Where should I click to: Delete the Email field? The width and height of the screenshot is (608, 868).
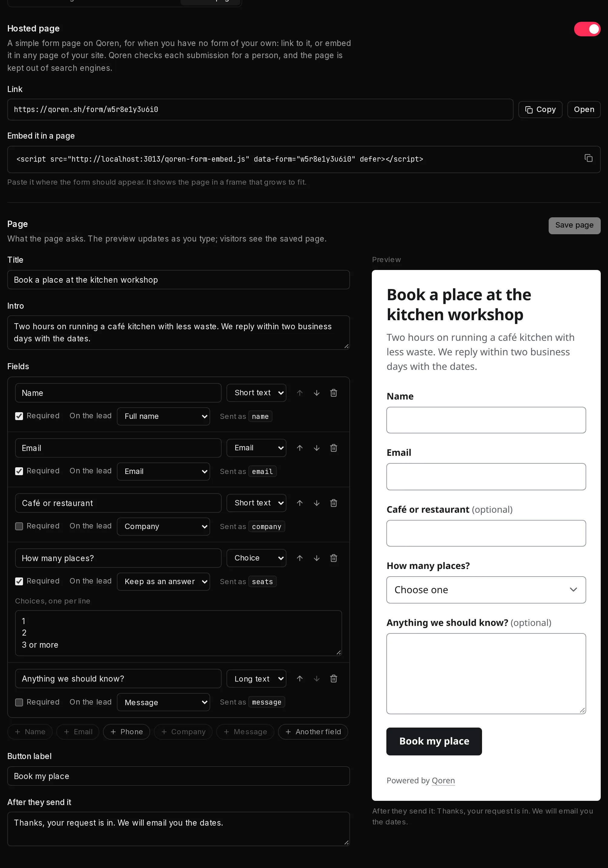pos(333,448)
